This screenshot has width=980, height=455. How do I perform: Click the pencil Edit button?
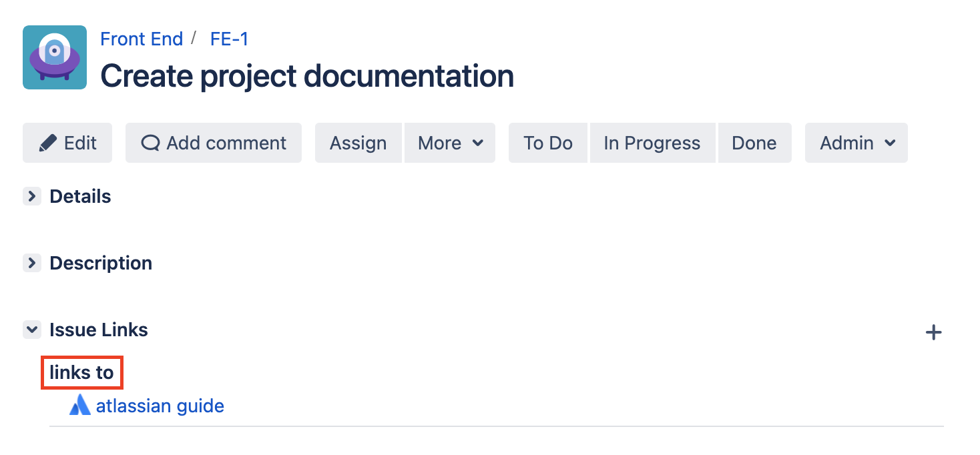pyautogui.click(x=67, y=143)
